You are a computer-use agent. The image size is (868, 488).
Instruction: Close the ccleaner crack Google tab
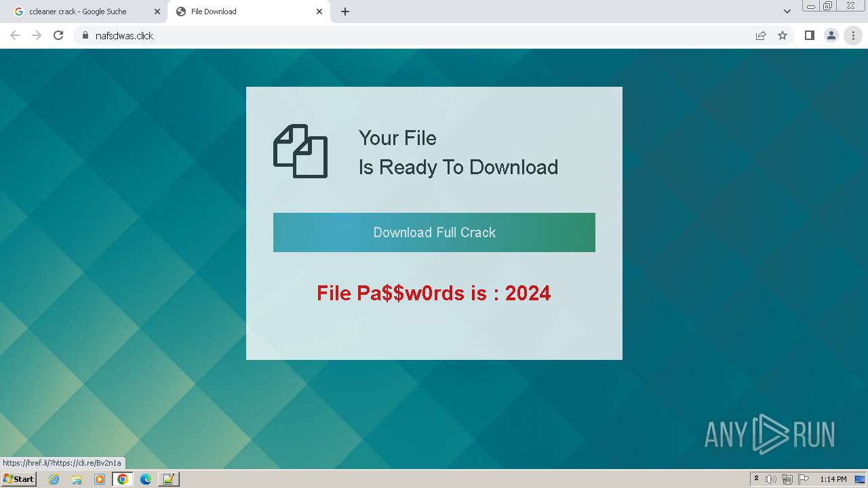point(157,12)
